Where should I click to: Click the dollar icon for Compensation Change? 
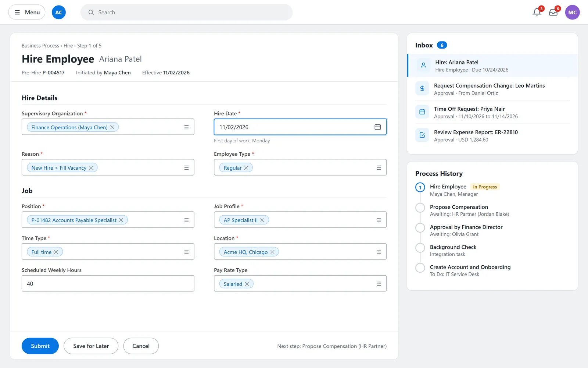pyautogui.click(x=422, y=89)
